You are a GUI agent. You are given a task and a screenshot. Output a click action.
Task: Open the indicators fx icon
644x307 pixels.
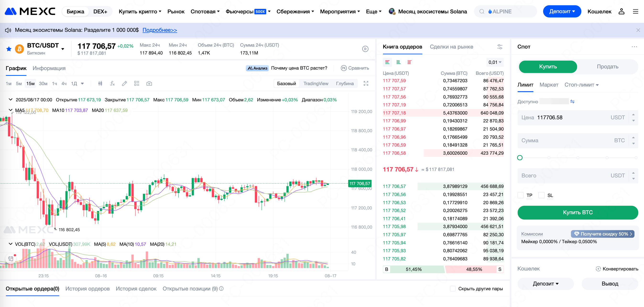point(112,83)
